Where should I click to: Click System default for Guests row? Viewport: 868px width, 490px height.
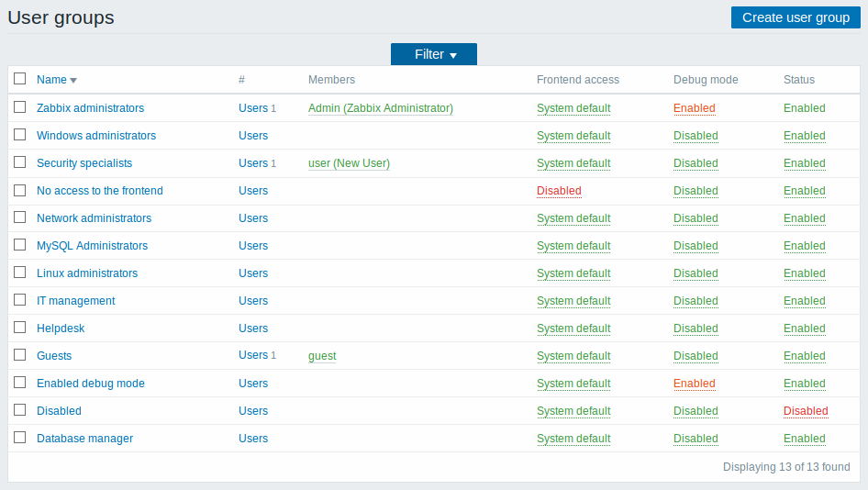(x=573, y=356)
